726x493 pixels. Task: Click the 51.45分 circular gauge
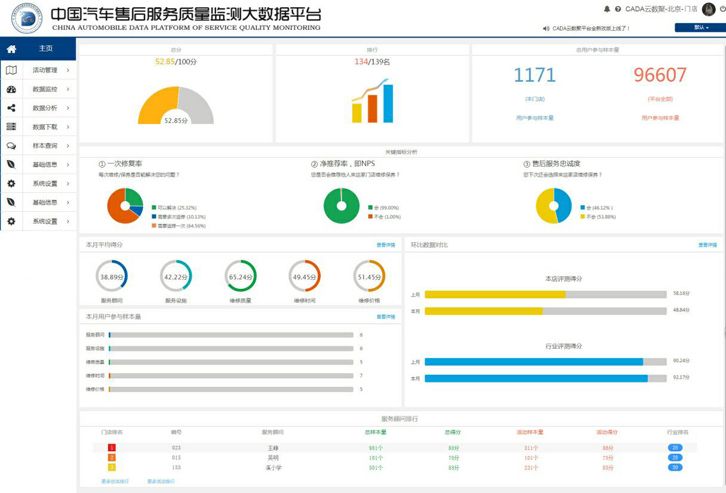click(369, 276)
